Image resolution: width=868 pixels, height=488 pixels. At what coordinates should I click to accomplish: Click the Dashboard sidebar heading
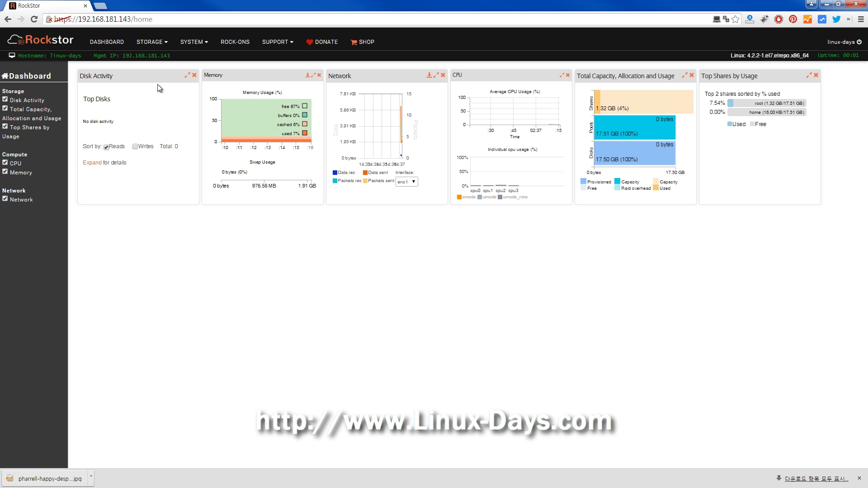(x=27, y=76)
